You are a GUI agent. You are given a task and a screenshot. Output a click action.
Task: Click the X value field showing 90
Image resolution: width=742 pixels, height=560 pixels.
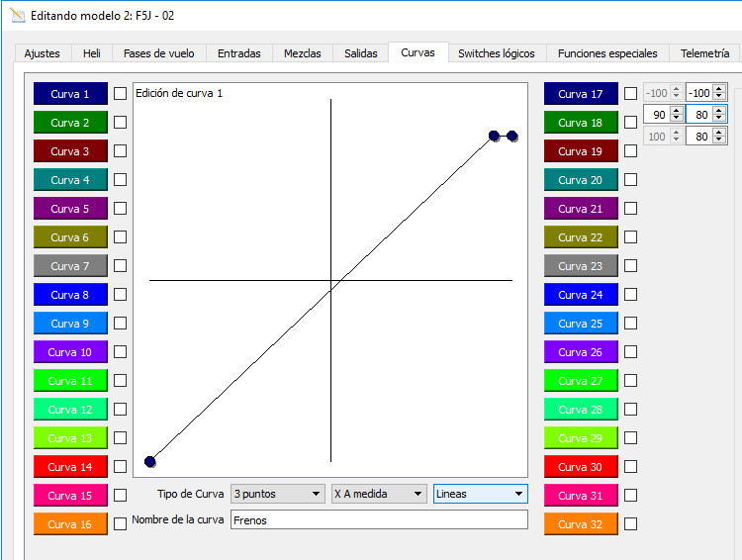(x=657, y=115)
